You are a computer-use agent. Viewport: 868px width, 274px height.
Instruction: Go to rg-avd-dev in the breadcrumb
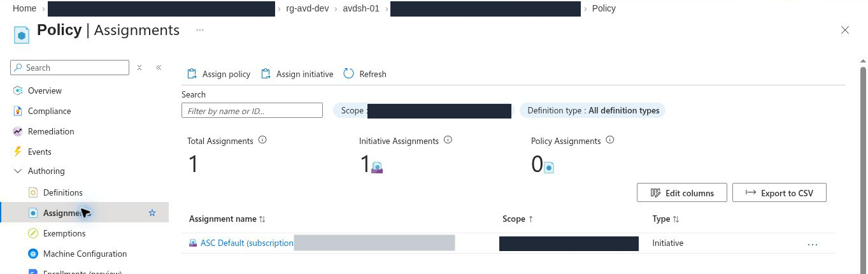[x=308, y=8]
